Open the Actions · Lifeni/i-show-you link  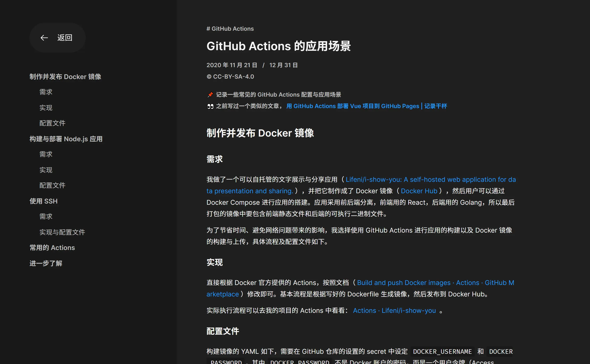394,310
